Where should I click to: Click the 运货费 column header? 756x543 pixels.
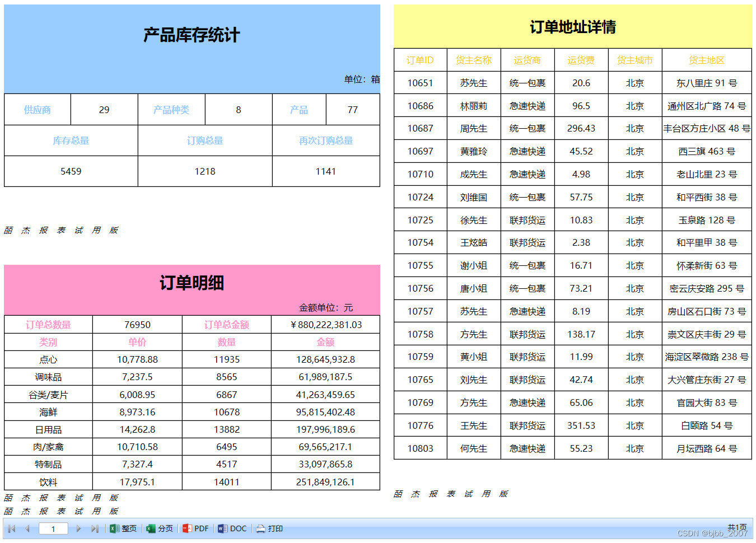click(x=581, y=60)
